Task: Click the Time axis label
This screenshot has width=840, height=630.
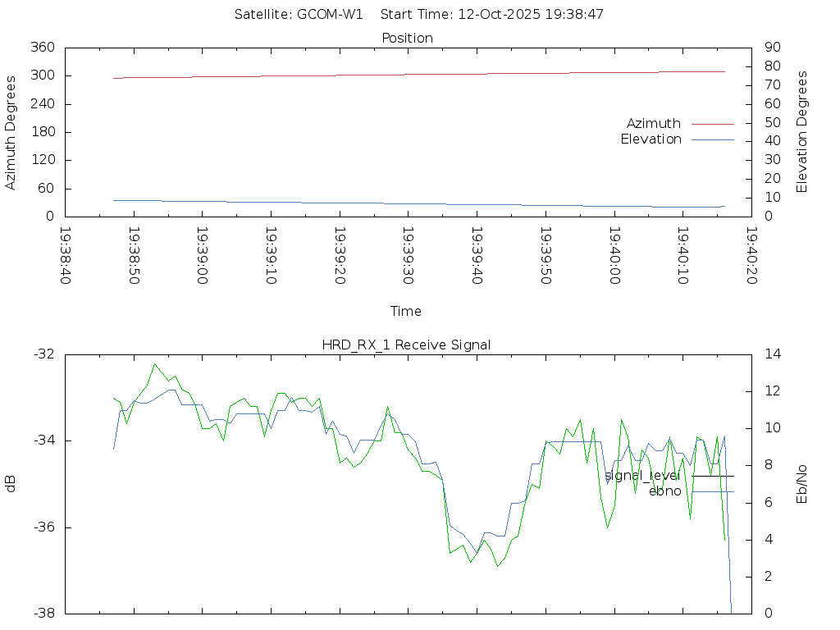Action: [x=406, y=311]
